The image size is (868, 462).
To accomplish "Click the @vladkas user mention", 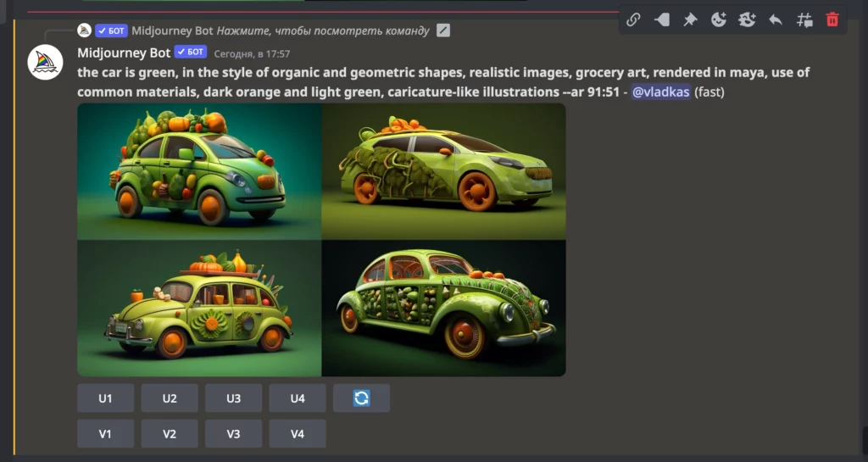I will [660, 92].
